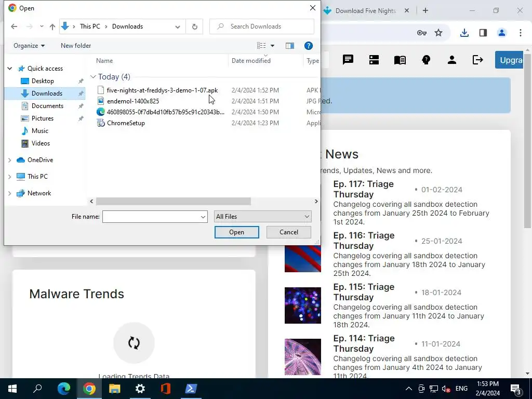Create a New folder
The image size is (532, 399).
pos(76,46)
